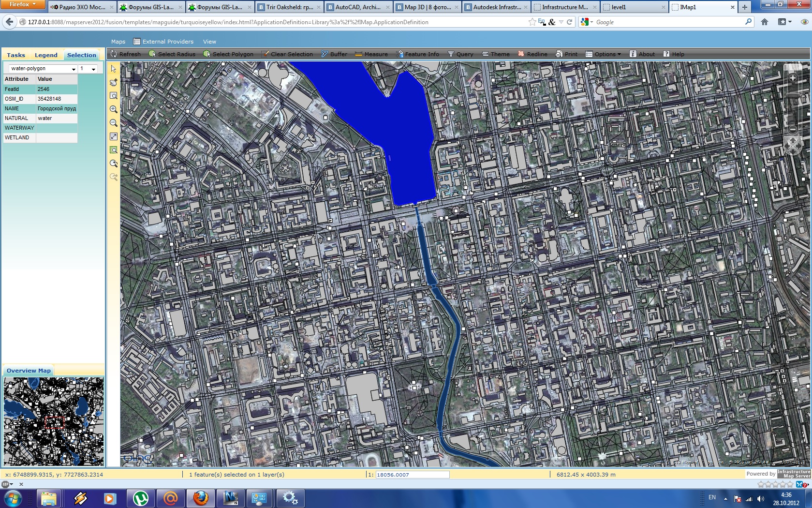
Task: Select the arrow pointer tool in map toolbar
Action: 114,69
